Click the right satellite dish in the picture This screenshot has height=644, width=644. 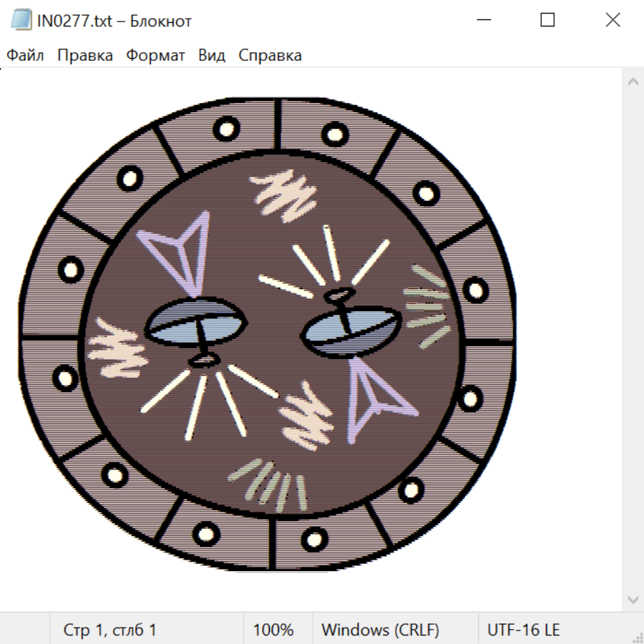[351, 331]
